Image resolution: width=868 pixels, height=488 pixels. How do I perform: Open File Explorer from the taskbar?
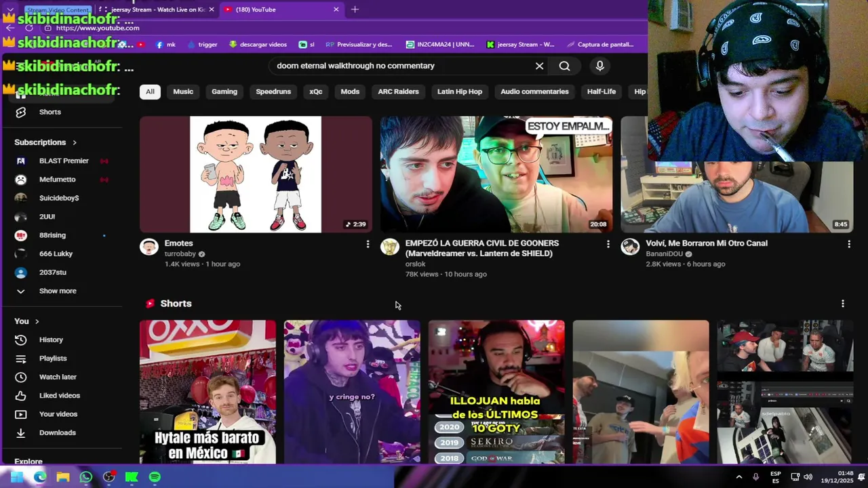point(62,477)
